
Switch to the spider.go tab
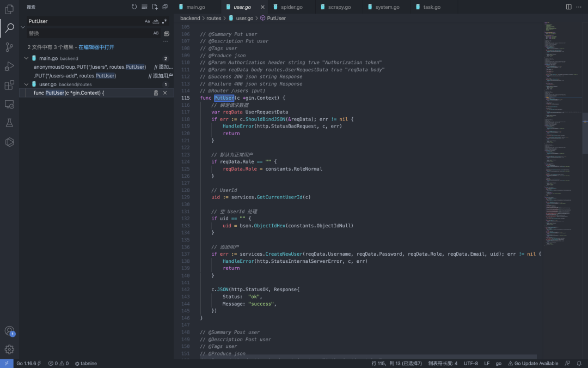coord(295,7)
